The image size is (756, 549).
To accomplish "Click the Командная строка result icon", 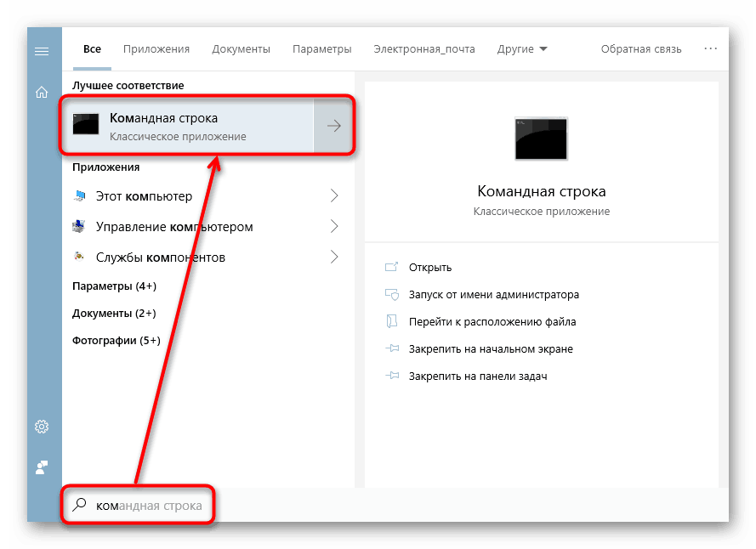I will coord(86,125).
